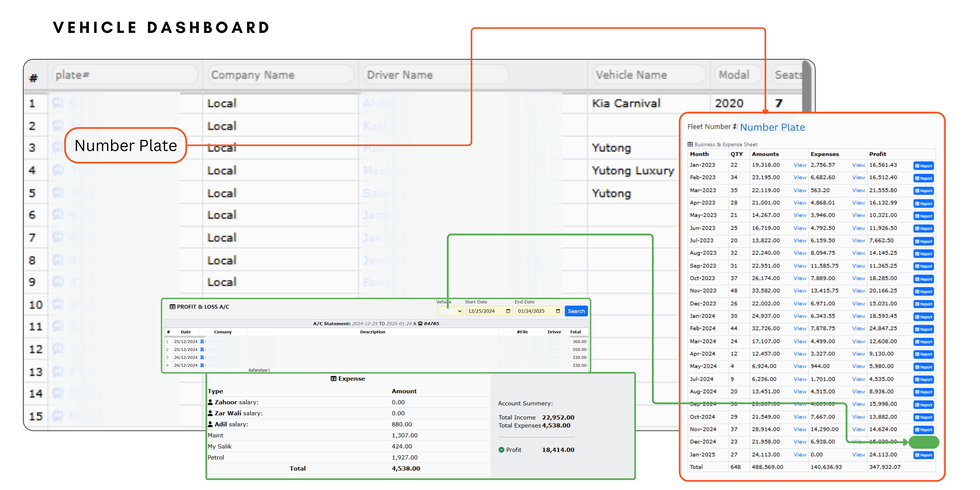Click bus icon in vehicle row 10
980x490 pixels.
(x=58, y=304)
